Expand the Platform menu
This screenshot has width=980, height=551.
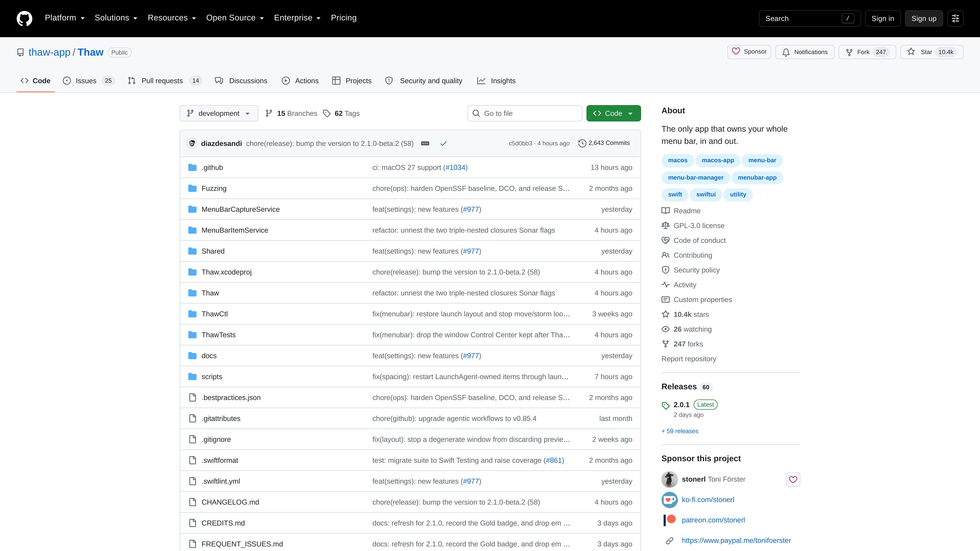(65, 18)
